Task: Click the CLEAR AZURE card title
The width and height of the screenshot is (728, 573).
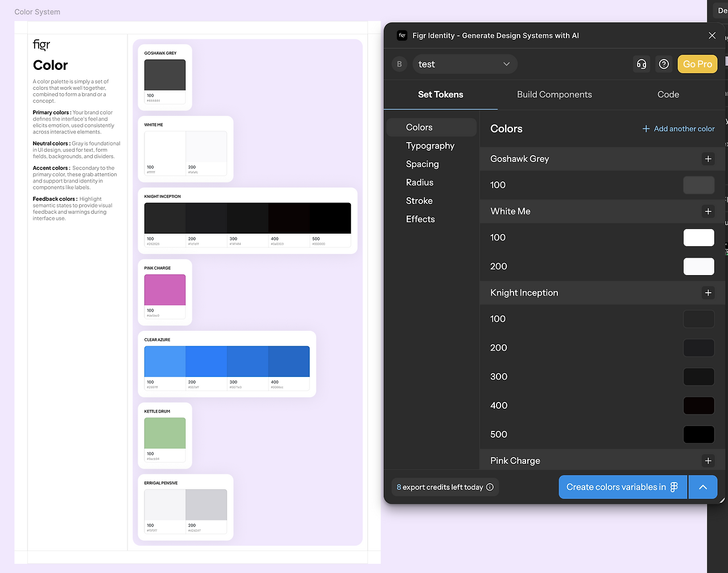Action: click(158, 340)
